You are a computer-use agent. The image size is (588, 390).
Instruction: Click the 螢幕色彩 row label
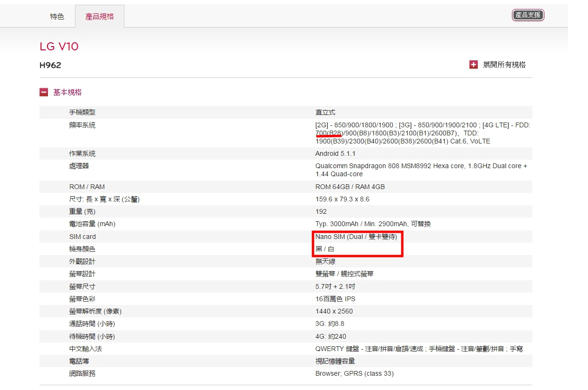(x=82, y=299)
